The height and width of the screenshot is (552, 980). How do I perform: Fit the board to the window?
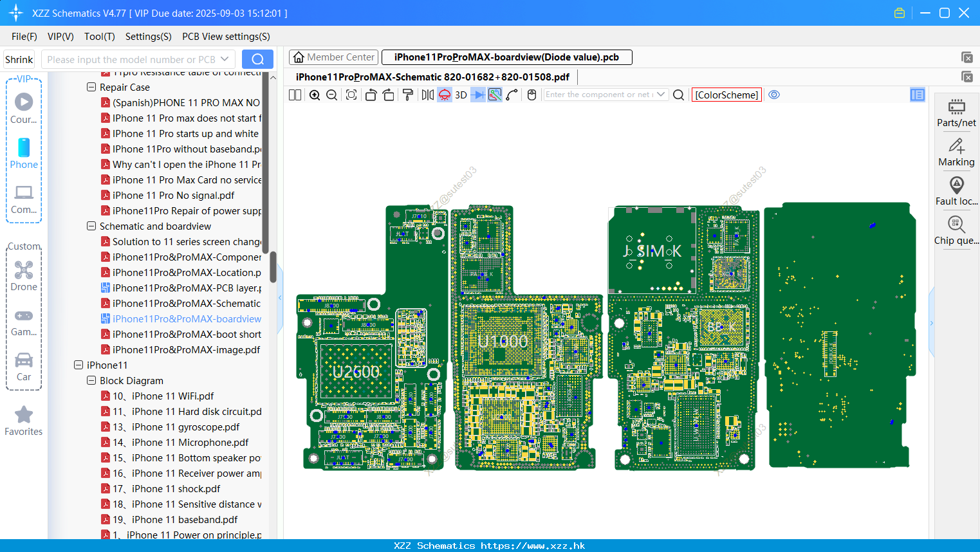pos(351,95)
